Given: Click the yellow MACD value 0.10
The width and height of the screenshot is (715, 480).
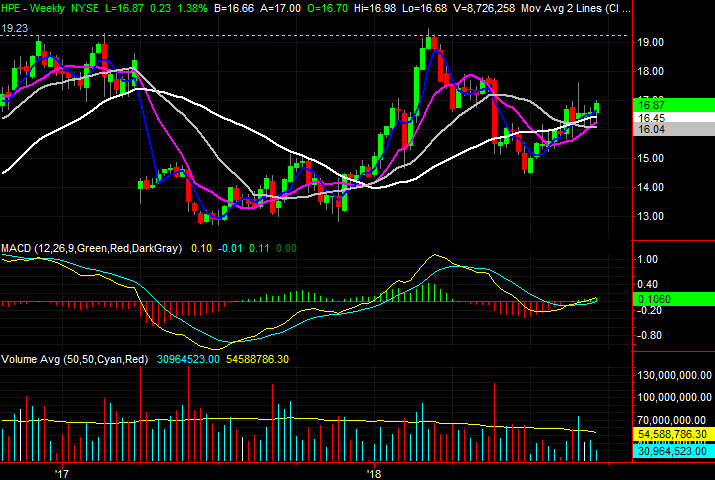Looking at the screenshot, I should click(x=202, y=248).
